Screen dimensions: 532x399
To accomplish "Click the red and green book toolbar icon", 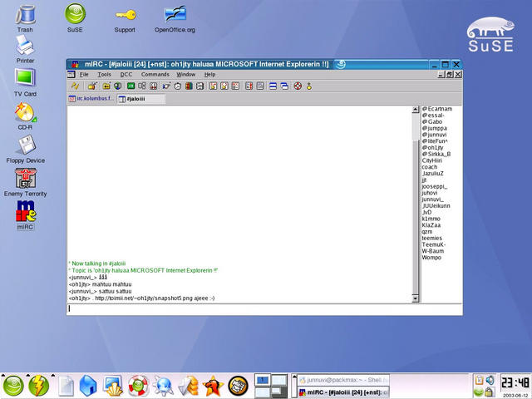I will pos(189,86).
